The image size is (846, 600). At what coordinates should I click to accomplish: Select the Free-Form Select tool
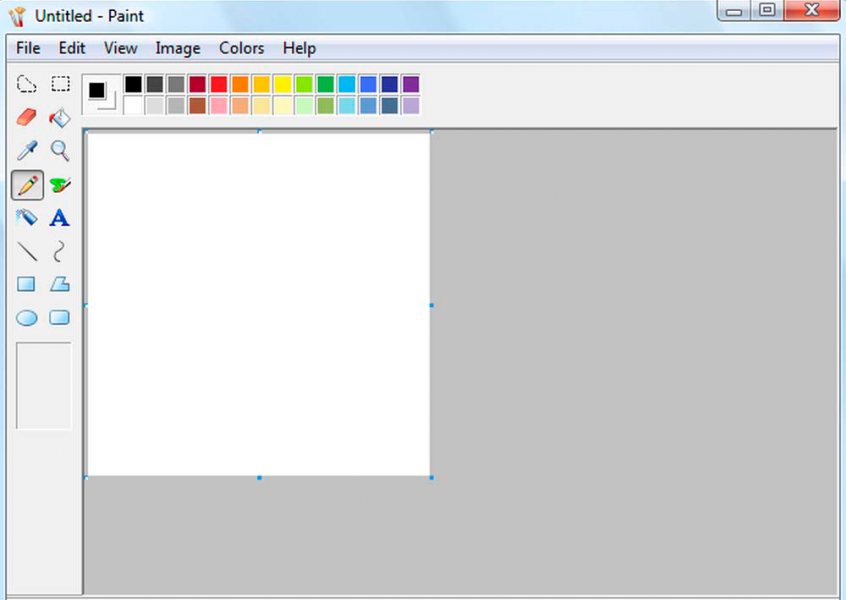(x=27, y=84)
